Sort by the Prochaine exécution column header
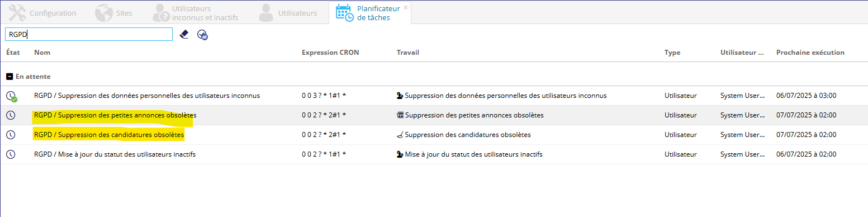 [x=810, y=53]
